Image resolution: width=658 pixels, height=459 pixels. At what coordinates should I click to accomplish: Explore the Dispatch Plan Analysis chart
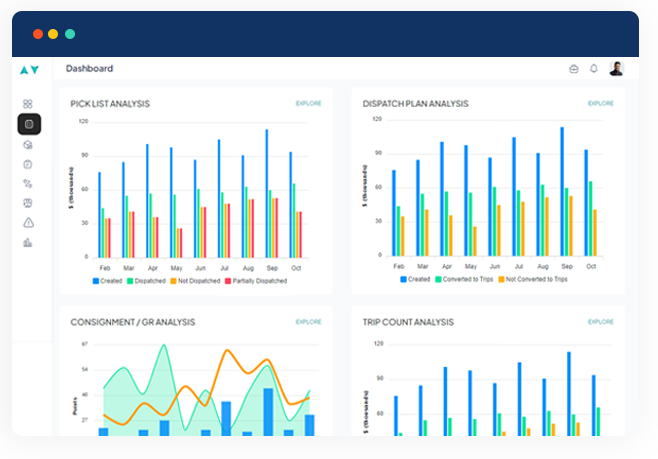pos(601,103)
